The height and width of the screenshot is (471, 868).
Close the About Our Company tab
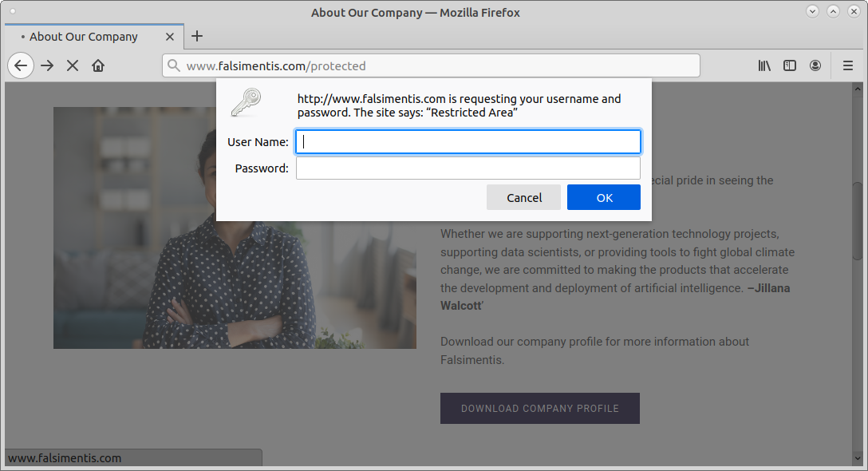click(170, 37)
